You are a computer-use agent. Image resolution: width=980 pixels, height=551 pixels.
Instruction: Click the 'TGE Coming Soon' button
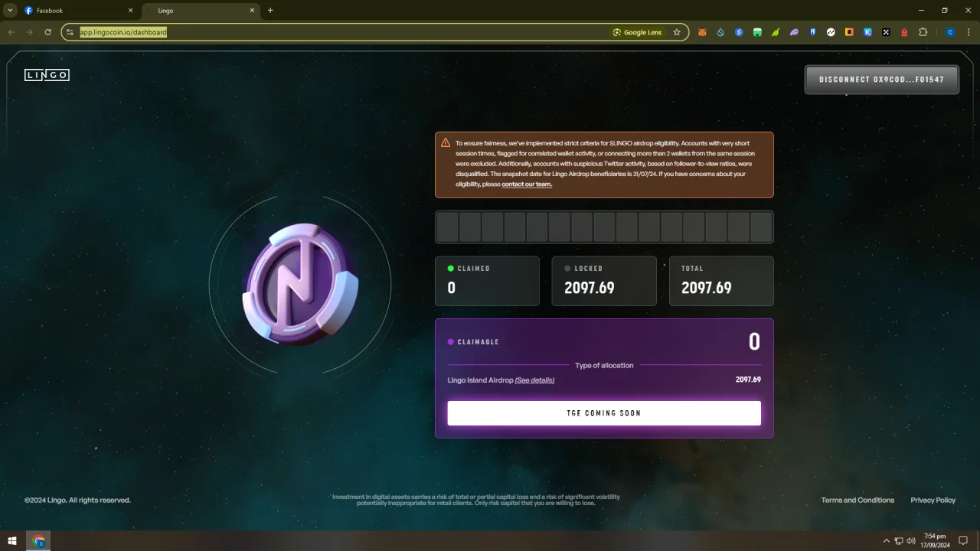coord(604,413)
